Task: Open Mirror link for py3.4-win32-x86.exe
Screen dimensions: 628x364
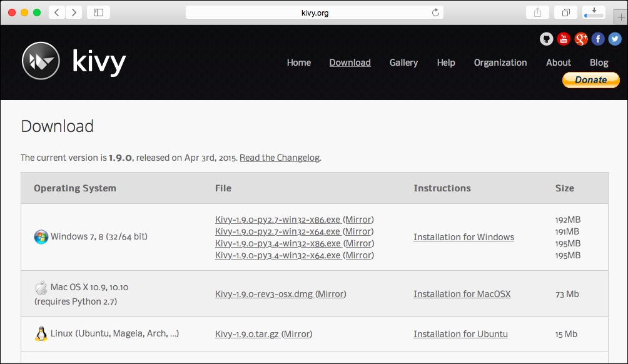Action: pyautogui.click(x=358, y=243)
